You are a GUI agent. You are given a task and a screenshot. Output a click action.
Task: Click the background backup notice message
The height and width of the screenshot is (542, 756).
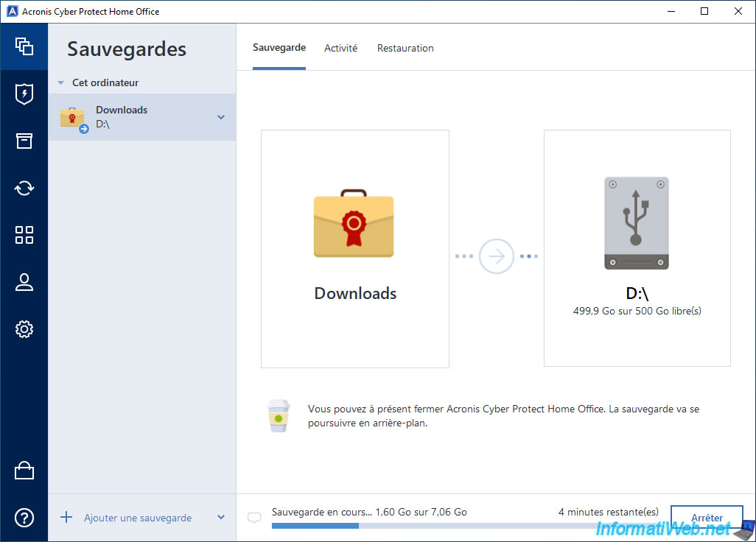point(503,416)
